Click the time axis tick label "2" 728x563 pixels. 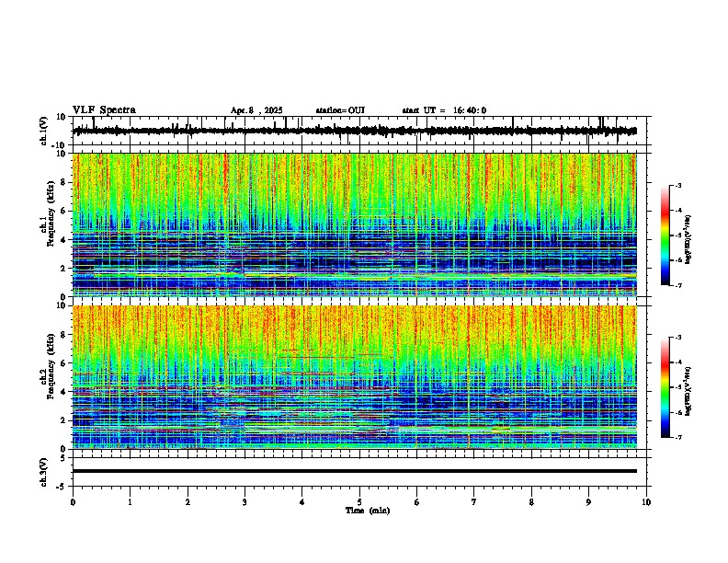(188, 502)
